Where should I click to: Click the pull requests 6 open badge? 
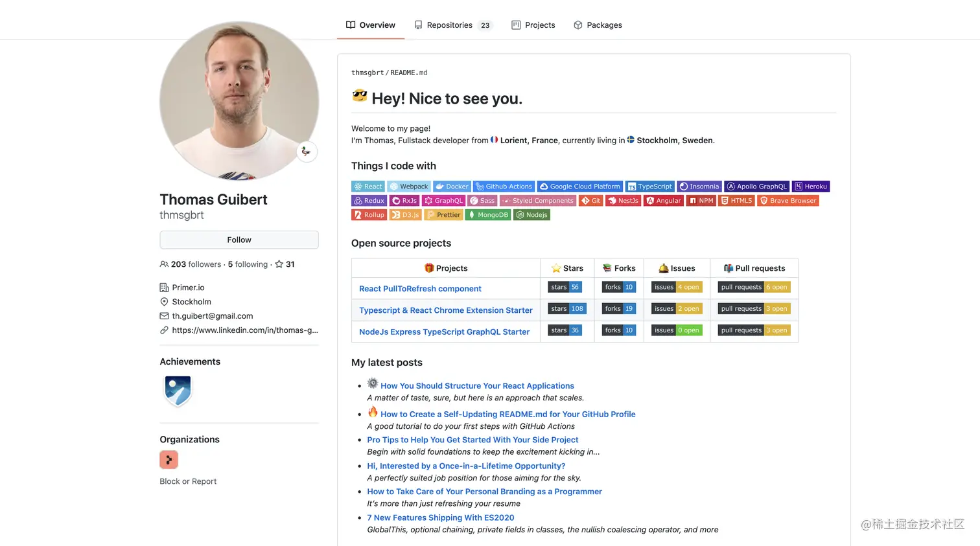coord(754,287)
